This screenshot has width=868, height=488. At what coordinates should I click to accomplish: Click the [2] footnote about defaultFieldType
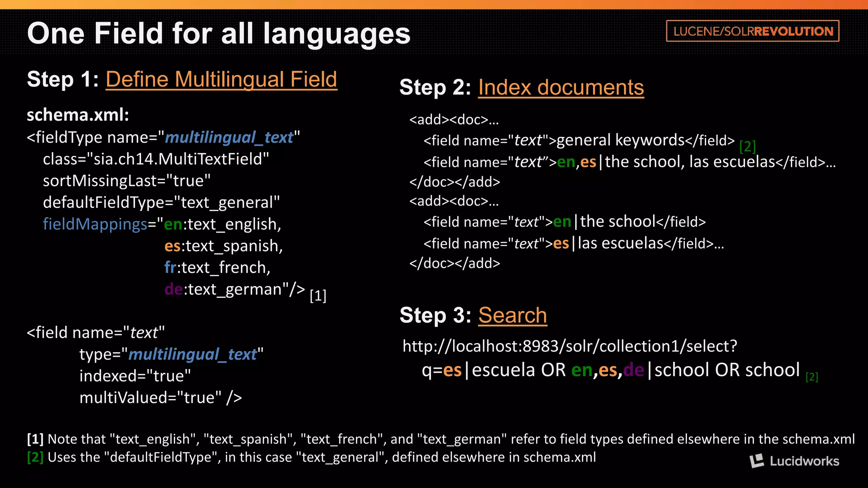pyautogui.click(x=312, y=457)
